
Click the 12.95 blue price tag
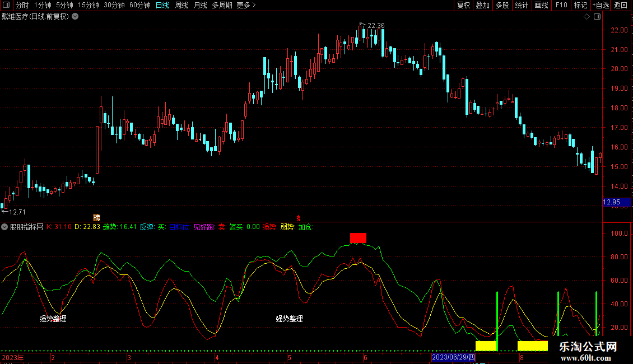click(x=611, y=202)
